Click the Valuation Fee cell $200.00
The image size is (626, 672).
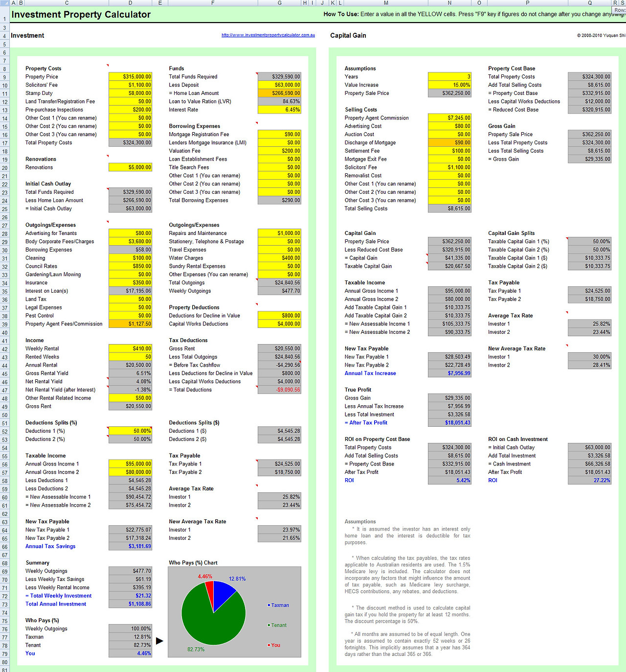279,151
